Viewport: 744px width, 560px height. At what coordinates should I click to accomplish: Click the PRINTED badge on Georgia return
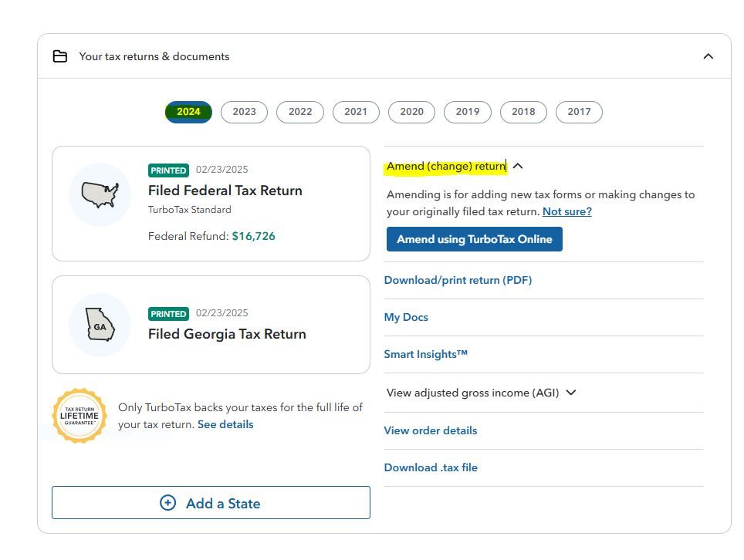(168, 314)
